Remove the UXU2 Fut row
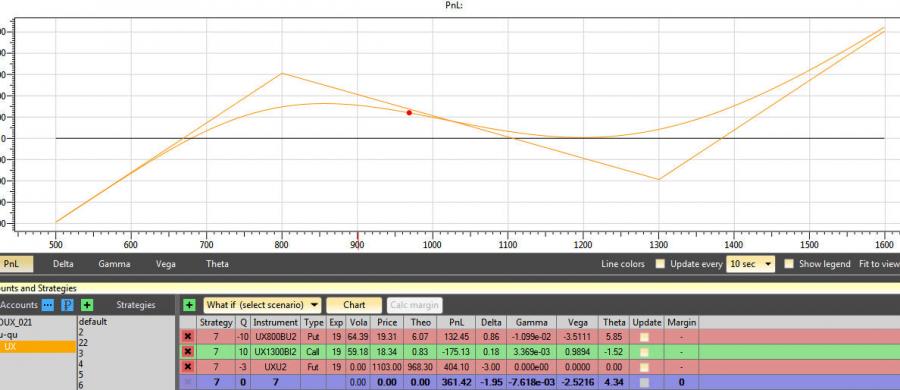The width and height of the screenshot is (900, 390). point(188,366)
